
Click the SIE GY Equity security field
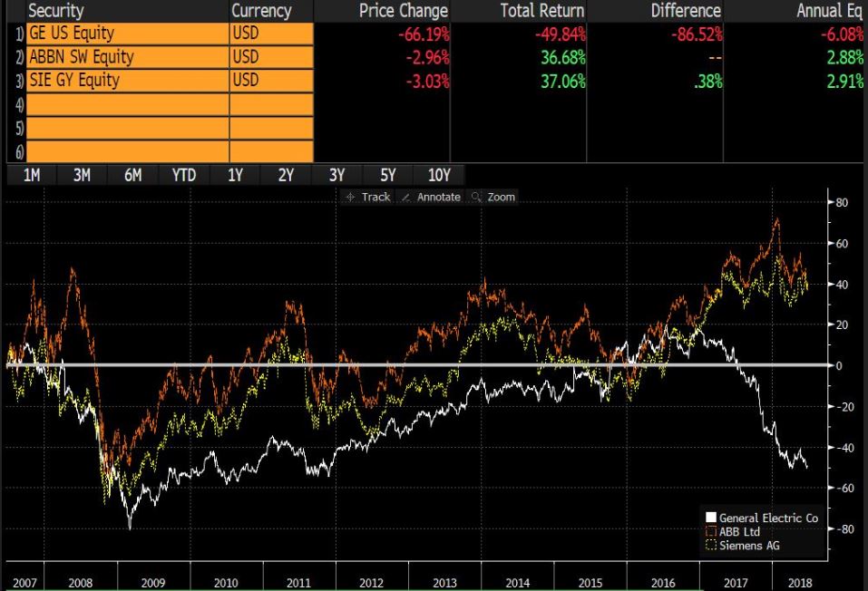[x=127, y=81]
